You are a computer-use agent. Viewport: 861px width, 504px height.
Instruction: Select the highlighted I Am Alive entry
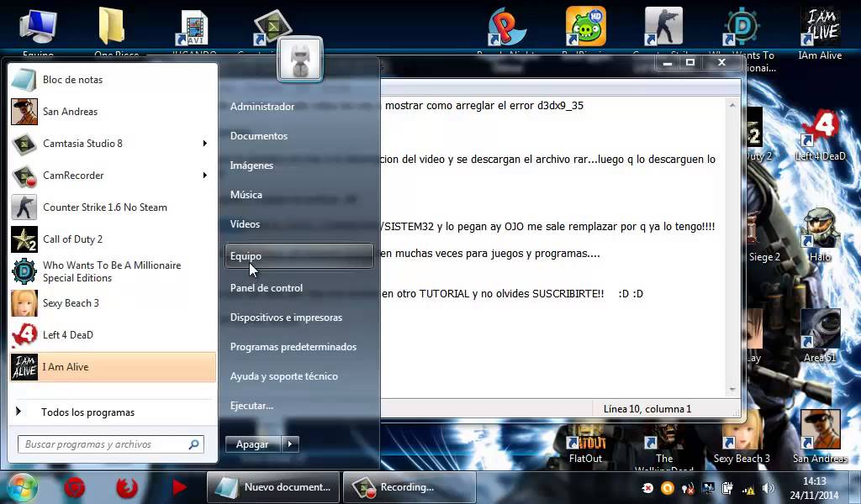(x=113, y=367)
